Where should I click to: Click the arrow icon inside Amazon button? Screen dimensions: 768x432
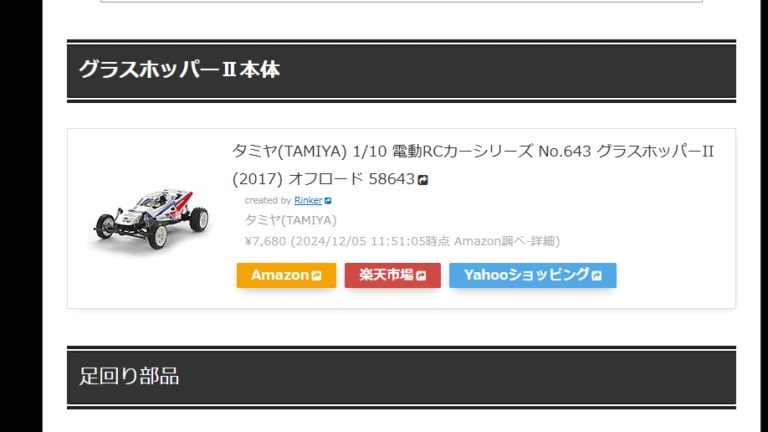(316, 276)
